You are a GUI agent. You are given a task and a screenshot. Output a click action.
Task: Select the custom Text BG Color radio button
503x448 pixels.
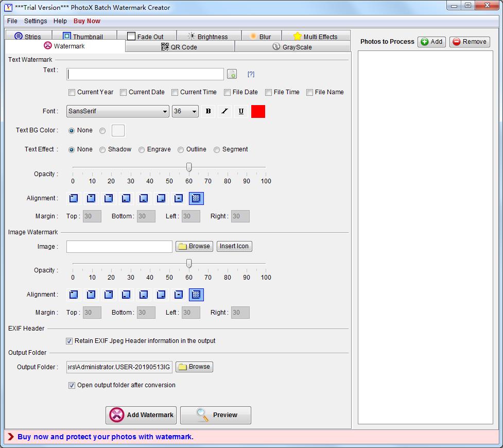pos(102,131)
